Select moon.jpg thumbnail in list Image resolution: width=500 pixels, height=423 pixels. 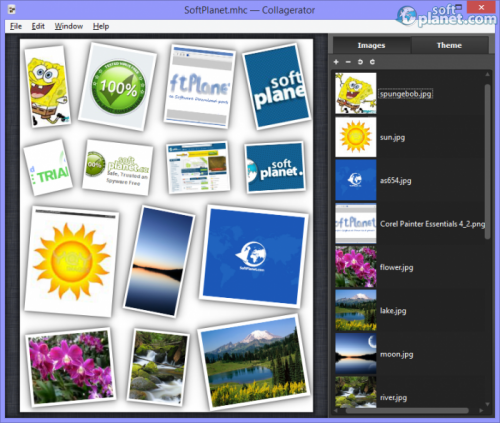click(356, 353)
